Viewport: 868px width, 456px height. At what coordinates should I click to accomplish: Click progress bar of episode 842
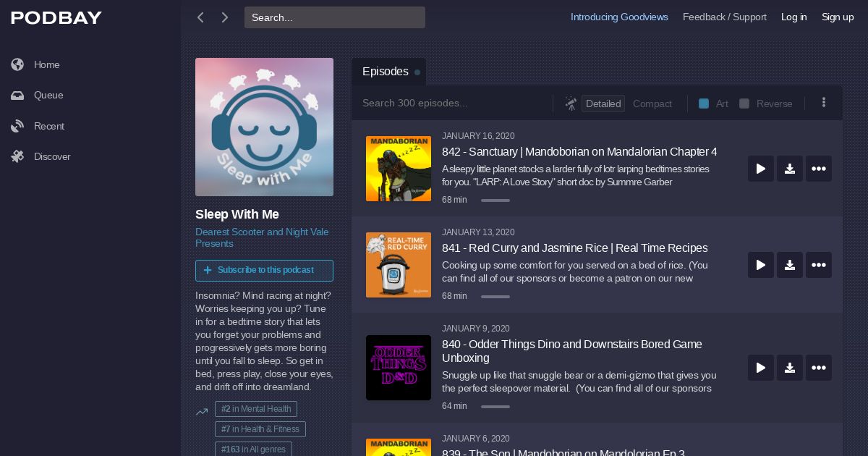pyautogui.click(x=495, y=200)
